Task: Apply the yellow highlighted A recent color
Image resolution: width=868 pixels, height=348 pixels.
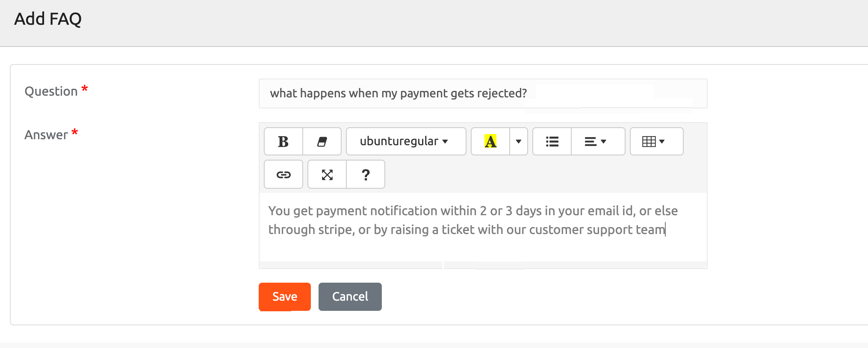Action: coord(490,141)
